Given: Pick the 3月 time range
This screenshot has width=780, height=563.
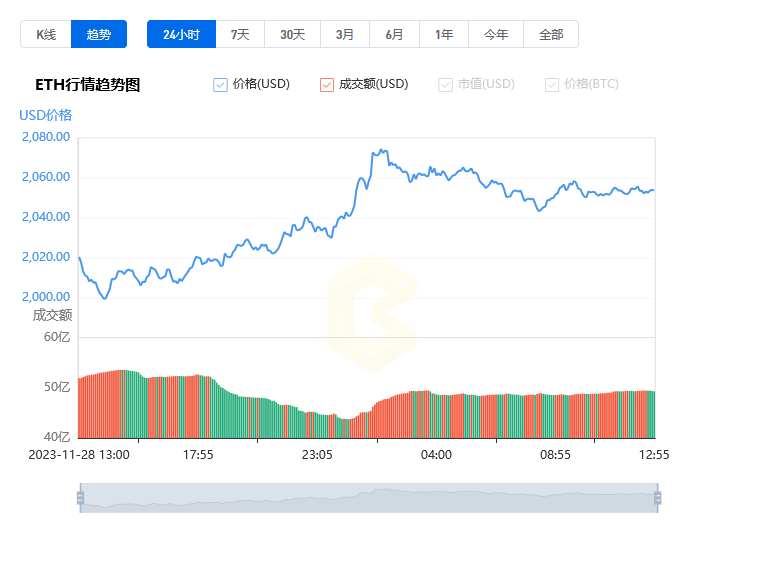Looking at the screenshot, I should [x=345, y=34].
